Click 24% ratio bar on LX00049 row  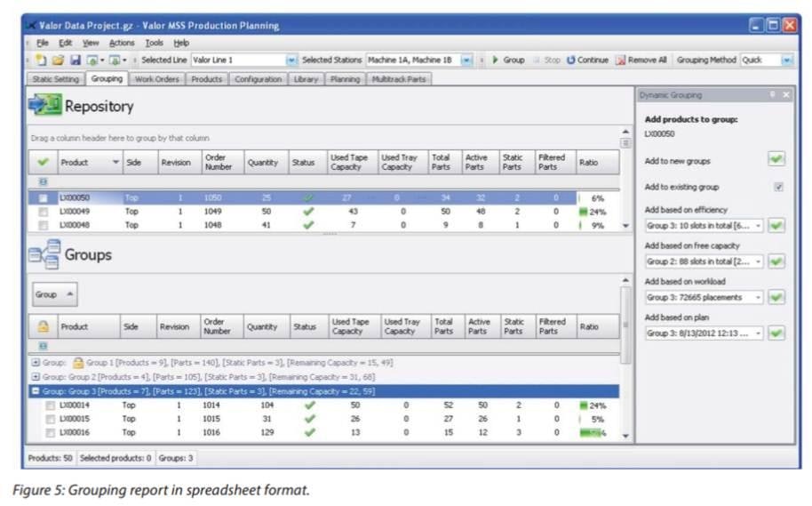[593, 212]
